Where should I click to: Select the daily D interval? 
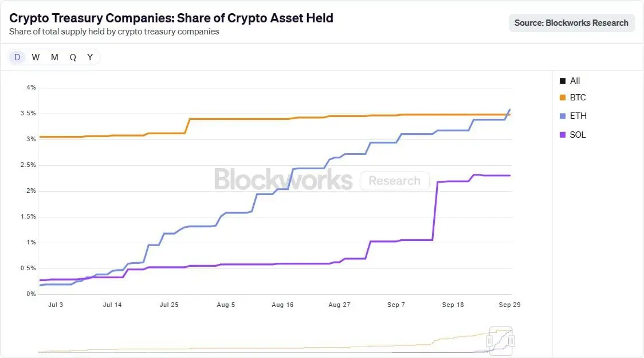point(17,57)
